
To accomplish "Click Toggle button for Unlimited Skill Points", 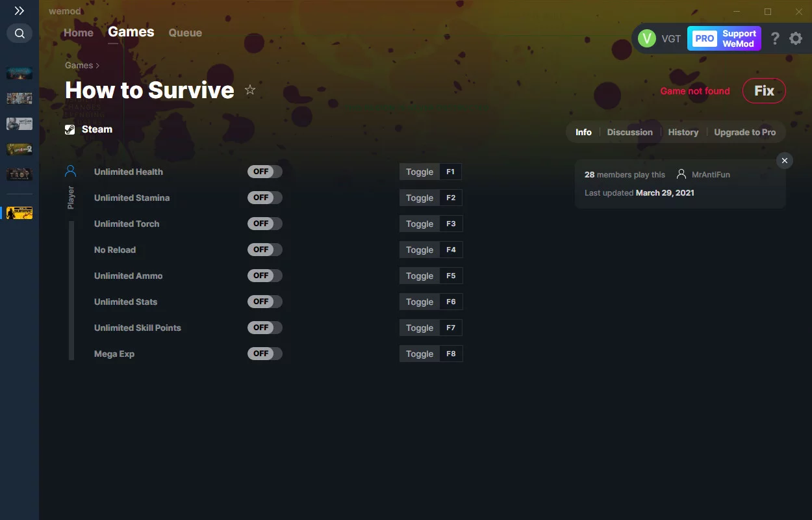I will [x=420, y=328].
